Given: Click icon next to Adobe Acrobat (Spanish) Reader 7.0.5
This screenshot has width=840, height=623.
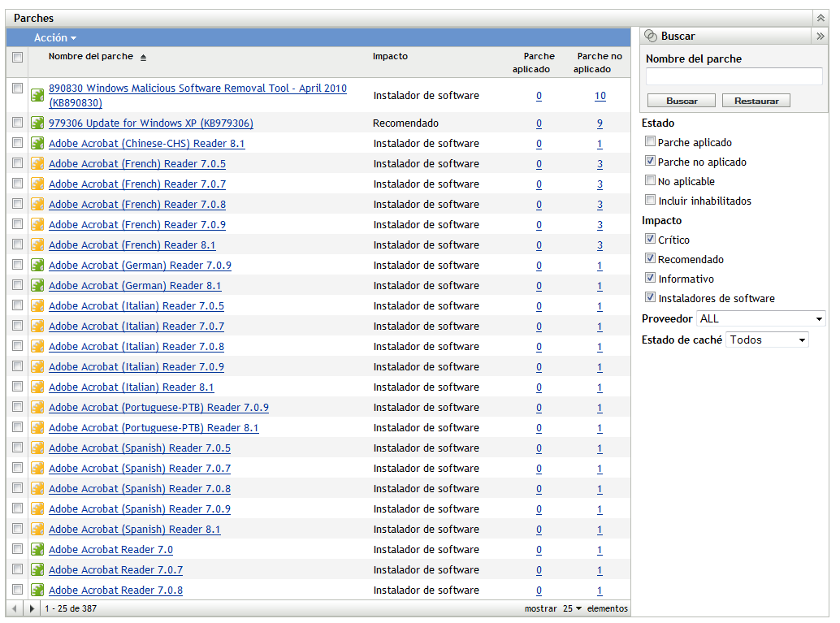Looking at the screenshot, I should (x=37, y=448).
